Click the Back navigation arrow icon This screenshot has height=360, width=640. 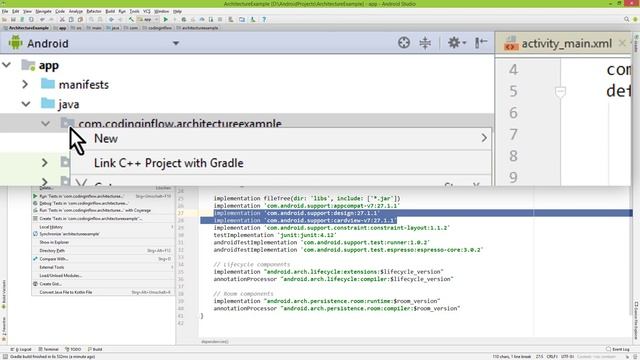111,19
